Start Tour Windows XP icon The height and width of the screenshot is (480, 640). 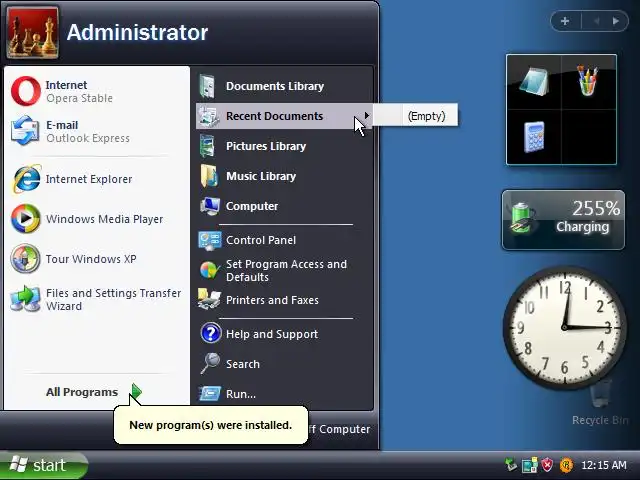point(25,259)
